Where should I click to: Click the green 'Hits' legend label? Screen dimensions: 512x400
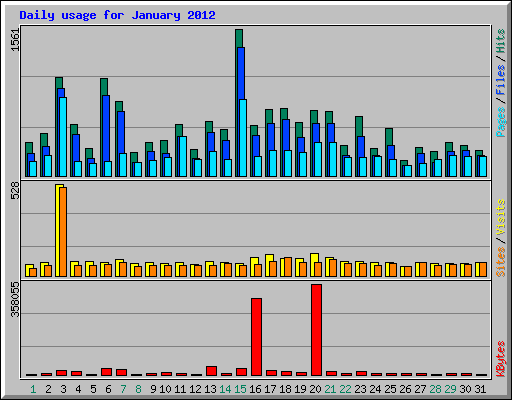coord(500,41)
